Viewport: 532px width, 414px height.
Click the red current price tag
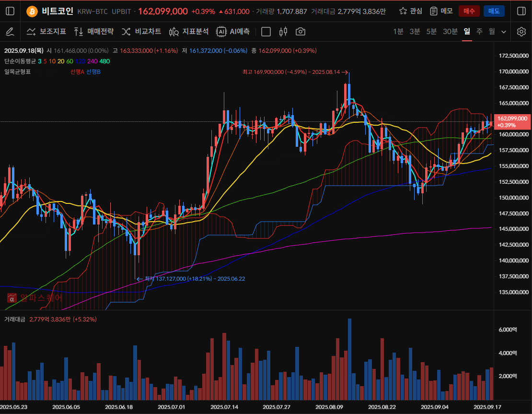512,121
